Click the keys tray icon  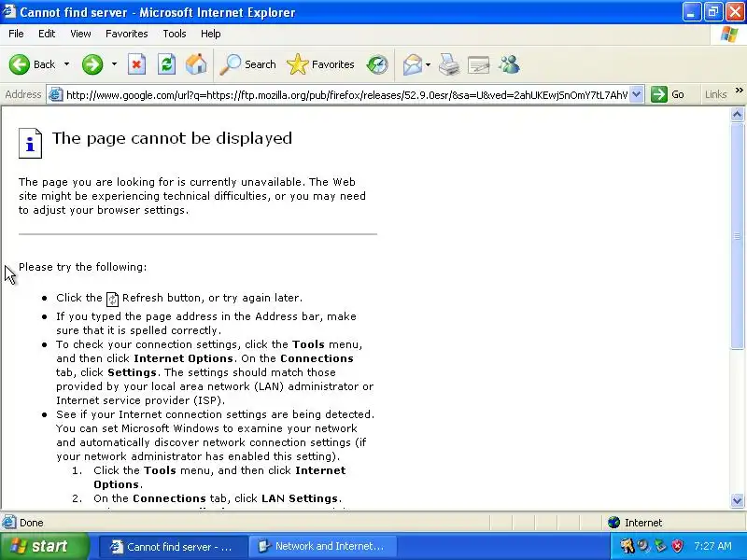click(x=627, y=546)
